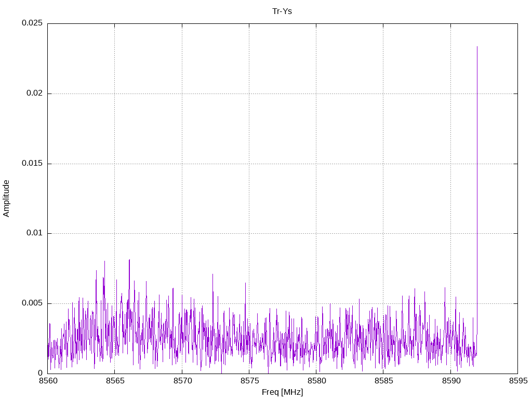Click the x-axis tick label 8565
Image resolution: width=532 pixels, height=399 pixels.
tap(115, 381)
